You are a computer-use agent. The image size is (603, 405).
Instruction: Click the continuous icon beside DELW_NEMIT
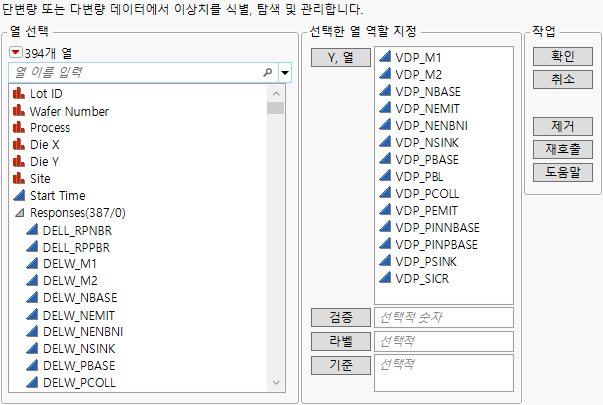[x=32, y=315]
